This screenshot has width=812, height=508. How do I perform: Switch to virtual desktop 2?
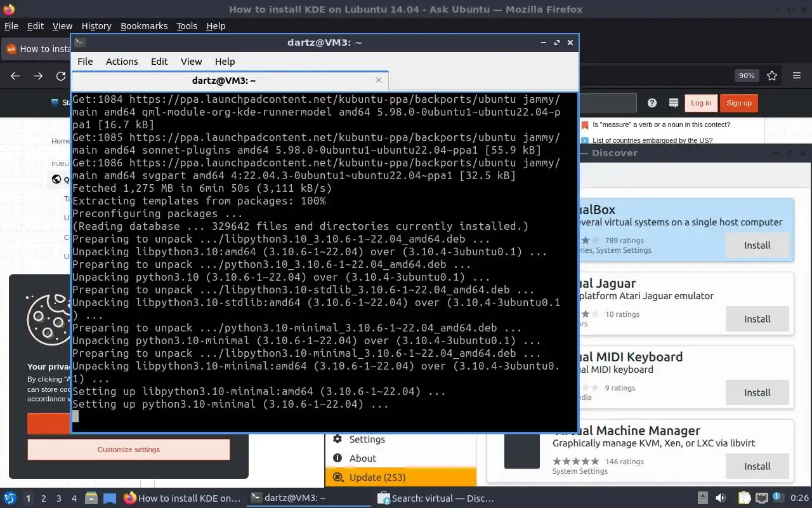point(43,498)
